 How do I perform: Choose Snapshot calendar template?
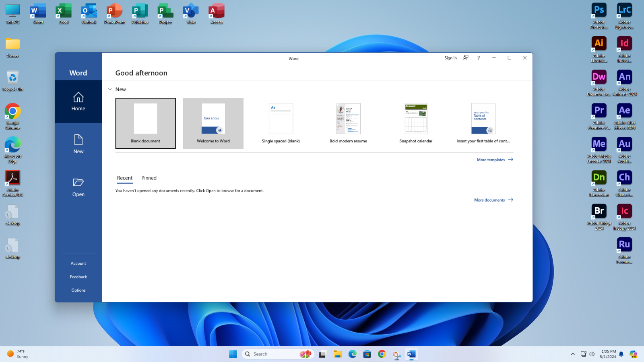point(416,123)
